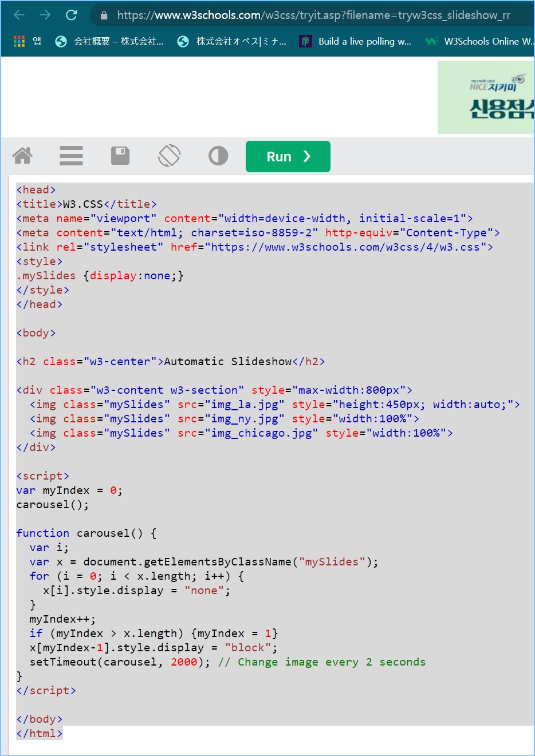The height and width of the screenshot is (756, 535).
Task: Open the 株式会社オベス bookmark
Action: 232,41
